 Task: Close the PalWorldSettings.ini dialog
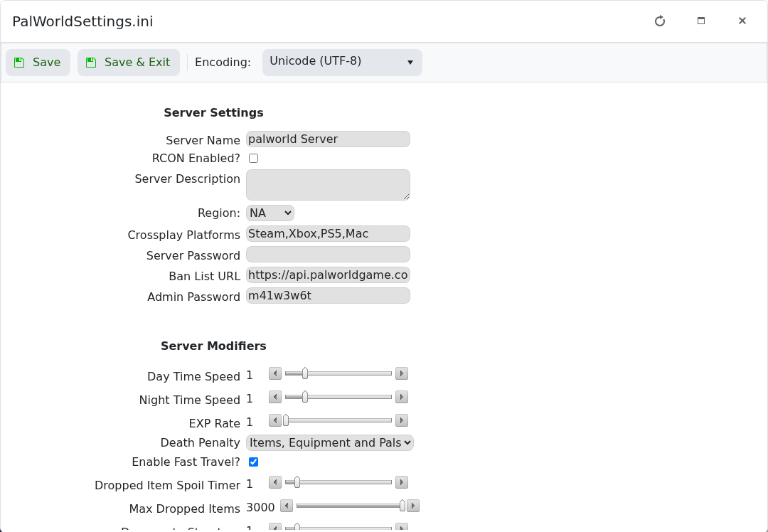(742, 21)
